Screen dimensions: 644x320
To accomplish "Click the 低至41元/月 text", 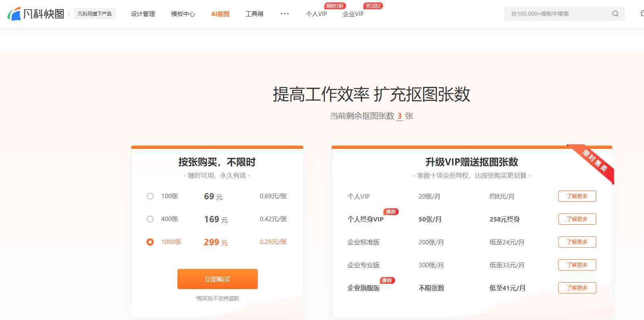I will pos(507,288).
